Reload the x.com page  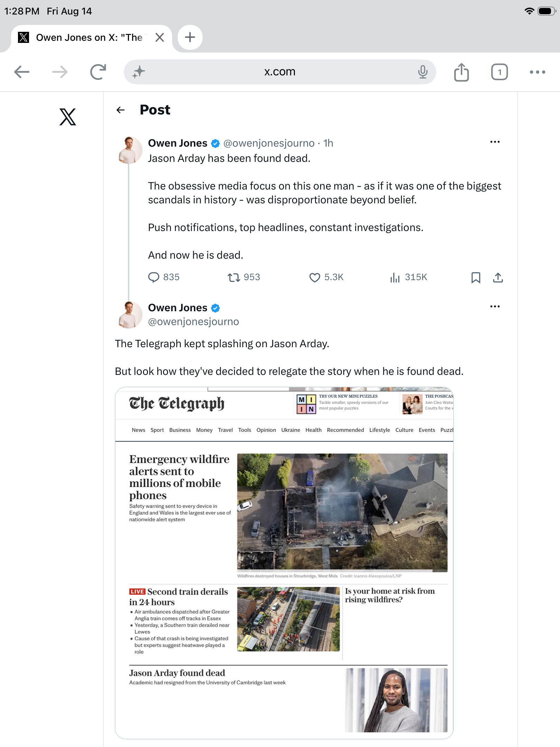[98, 72]
